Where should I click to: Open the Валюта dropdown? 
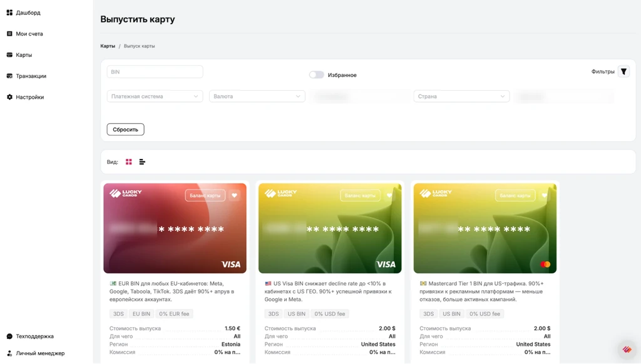click(257, 96)
